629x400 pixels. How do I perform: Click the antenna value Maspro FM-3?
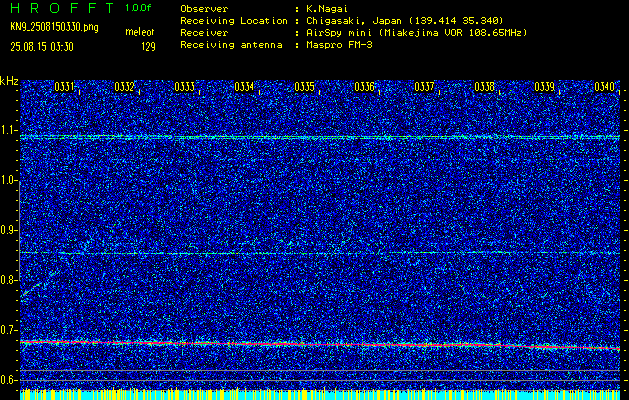tap(339, 45)
